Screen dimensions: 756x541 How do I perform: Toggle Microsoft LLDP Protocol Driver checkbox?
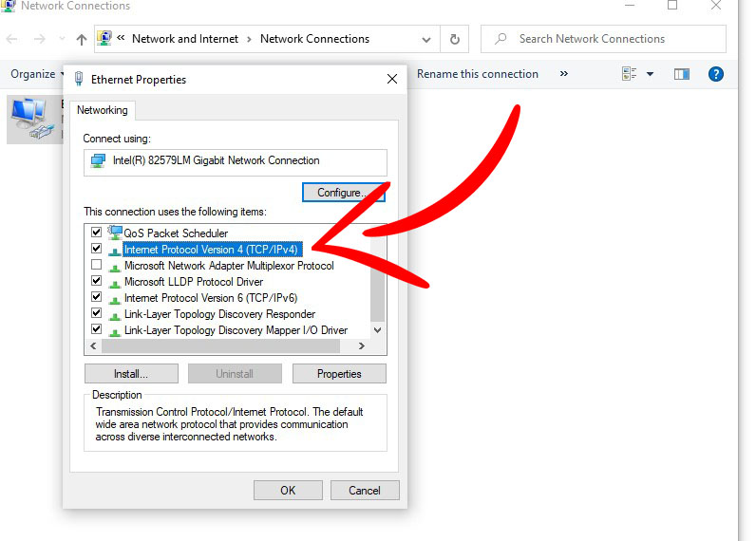click(97, 280)
